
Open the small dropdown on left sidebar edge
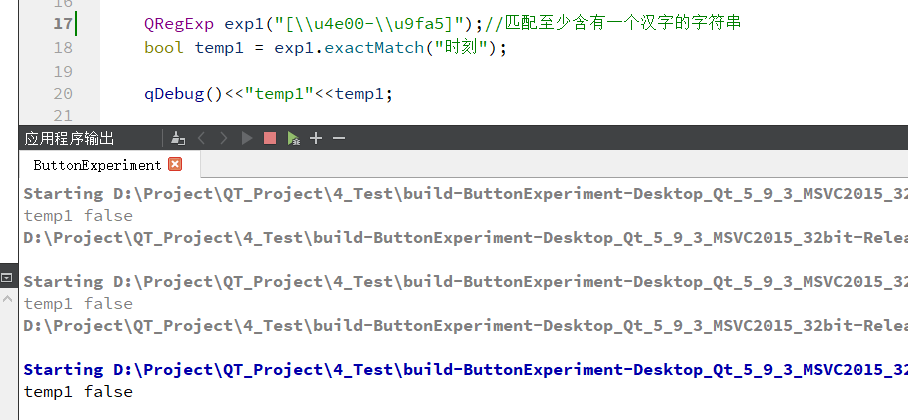[7, 276]
